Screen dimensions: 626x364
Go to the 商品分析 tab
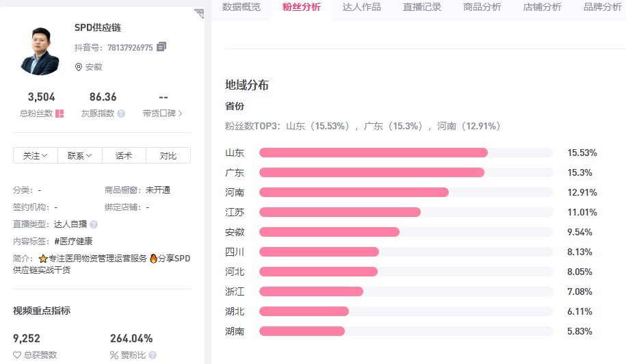click(482, 8)
